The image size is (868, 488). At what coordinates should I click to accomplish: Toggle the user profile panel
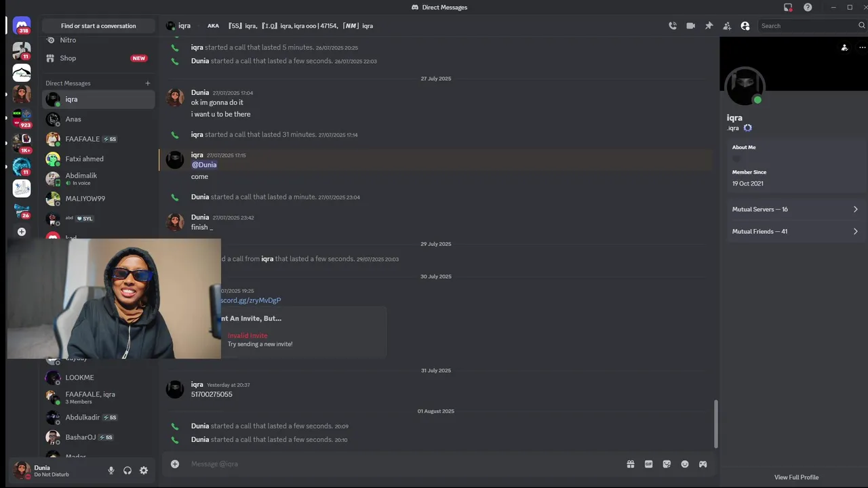(x=745, y=26)
